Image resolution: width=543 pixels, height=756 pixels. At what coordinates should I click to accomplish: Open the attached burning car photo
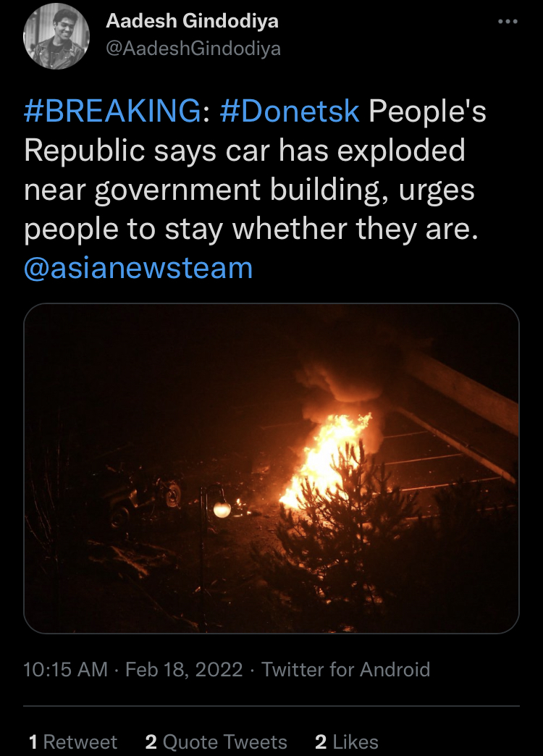point(271,469)
